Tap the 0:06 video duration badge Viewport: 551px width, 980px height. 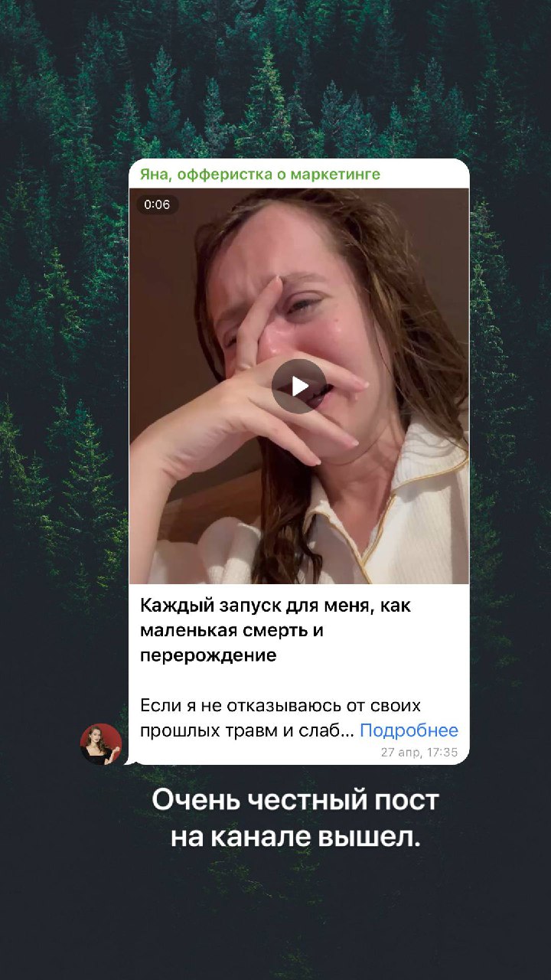click(157, 204)
